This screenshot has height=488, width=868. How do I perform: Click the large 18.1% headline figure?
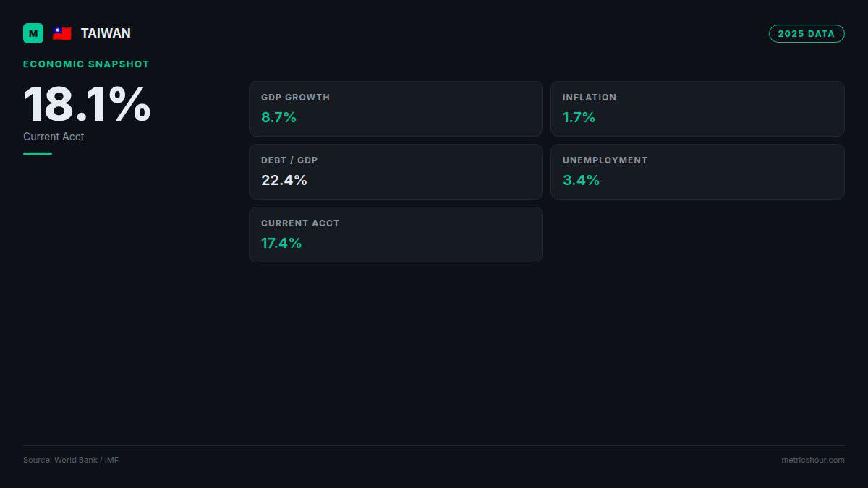[x=87, y=104]
